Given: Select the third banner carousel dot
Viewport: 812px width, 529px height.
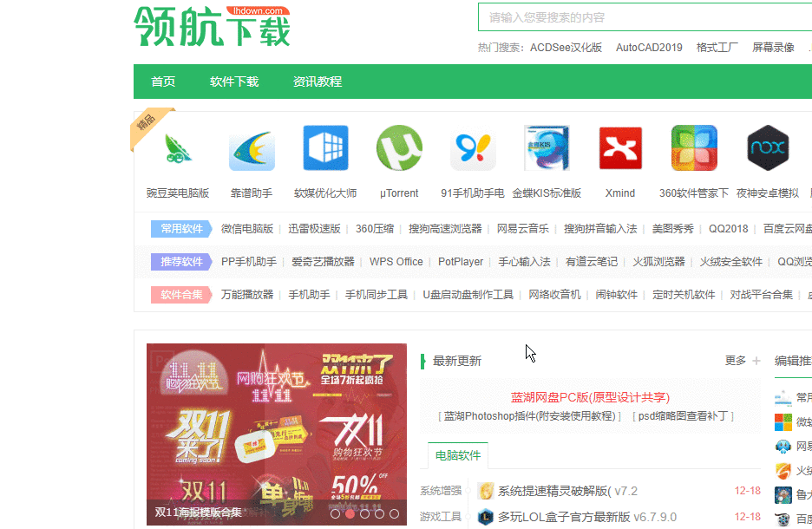Looking at the screenshot, I should (x=364, y=514).
